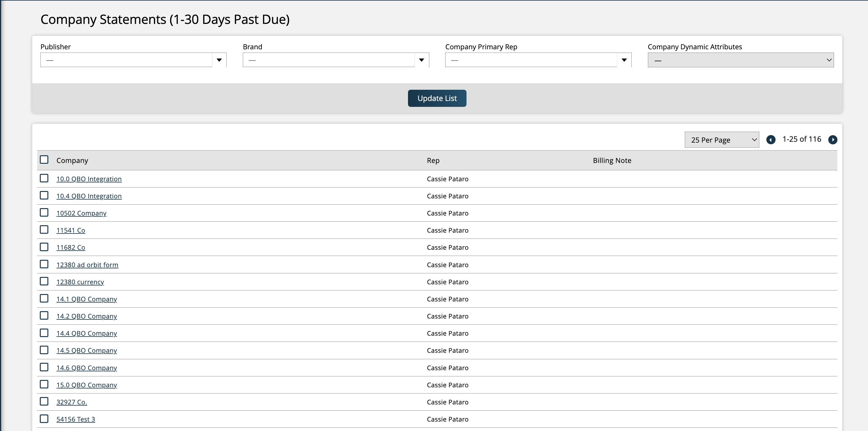Click the Publisher input field

pos(126,60)
